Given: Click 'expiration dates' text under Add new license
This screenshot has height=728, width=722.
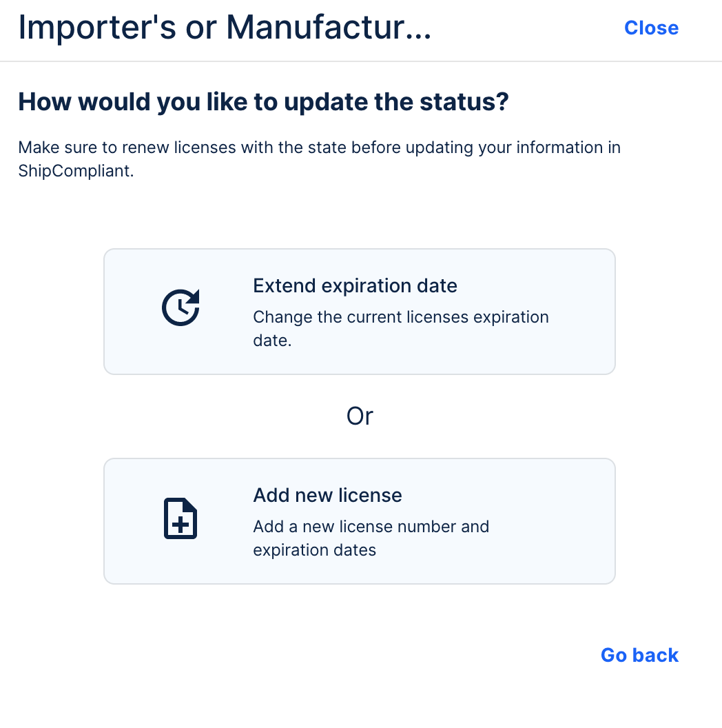Looking at the screenshot, I should pos(314,550).
